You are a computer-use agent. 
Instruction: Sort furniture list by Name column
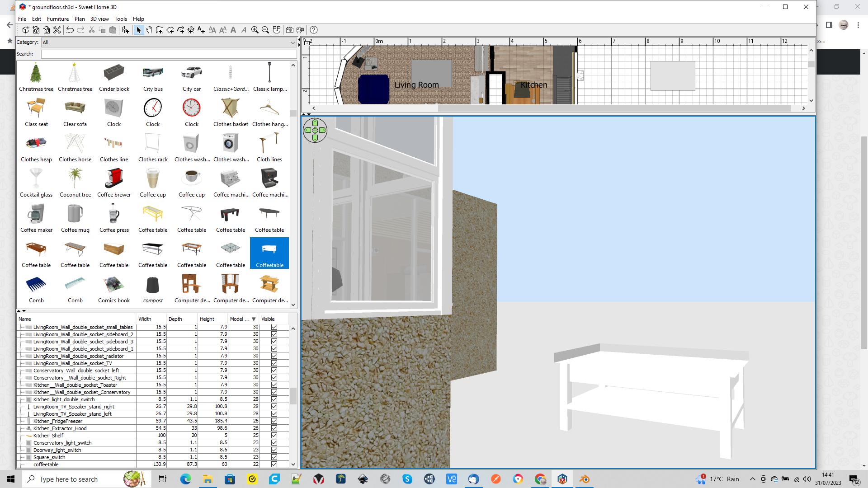76,319
